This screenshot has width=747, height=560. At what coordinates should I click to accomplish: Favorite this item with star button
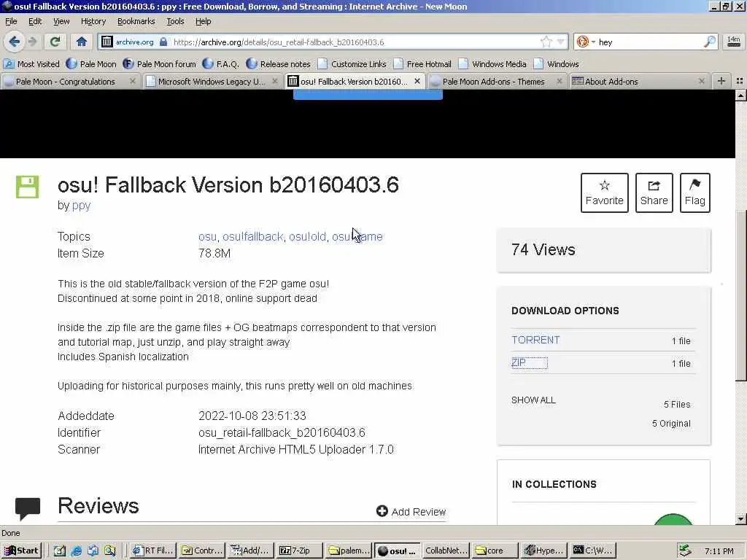605,192
